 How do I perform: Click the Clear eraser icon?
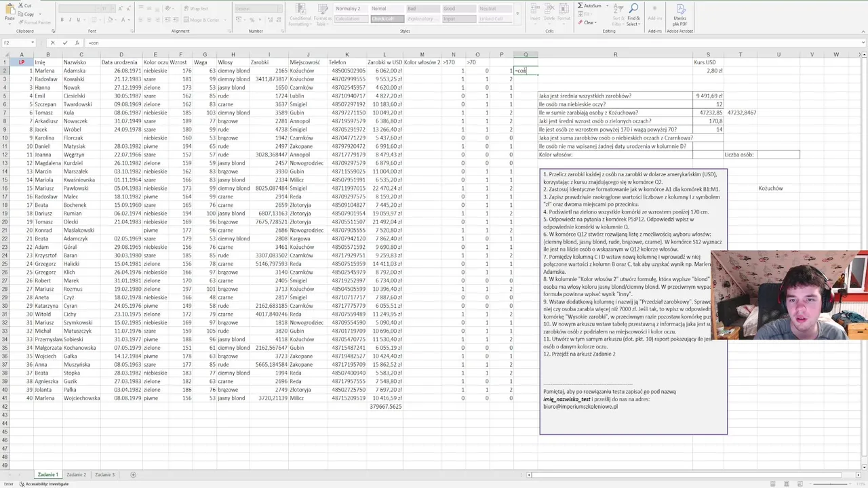click(580, 22)
